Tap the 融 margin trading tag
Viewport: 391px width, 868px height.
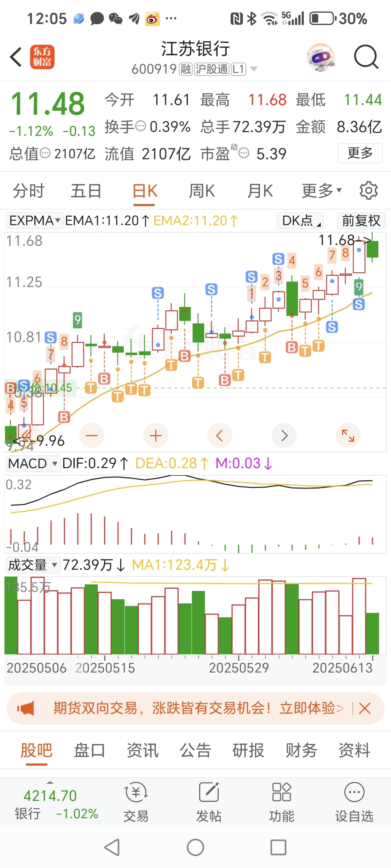186,69
